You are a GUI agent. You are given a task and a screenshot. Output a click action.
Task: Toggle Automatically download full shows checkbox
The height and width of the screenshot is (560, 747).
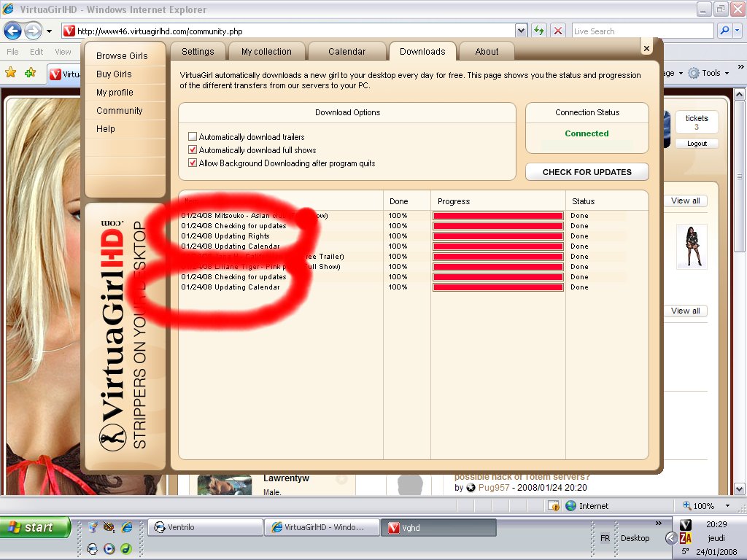pos(193,150)
